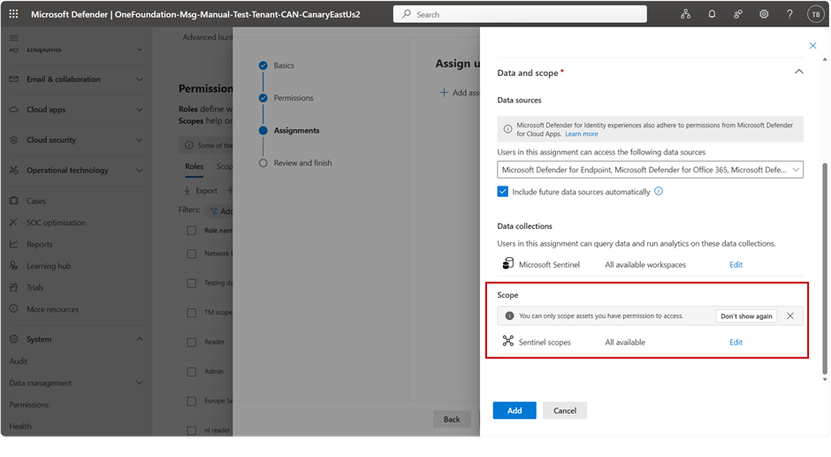Expand Data management submenu

139,383
